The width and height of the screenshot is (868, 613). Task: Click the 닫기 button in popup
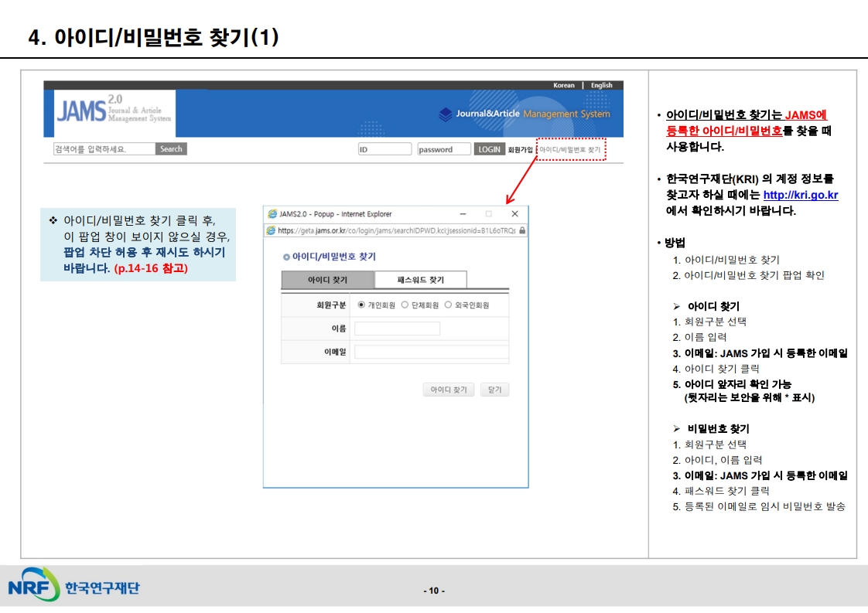494,390
